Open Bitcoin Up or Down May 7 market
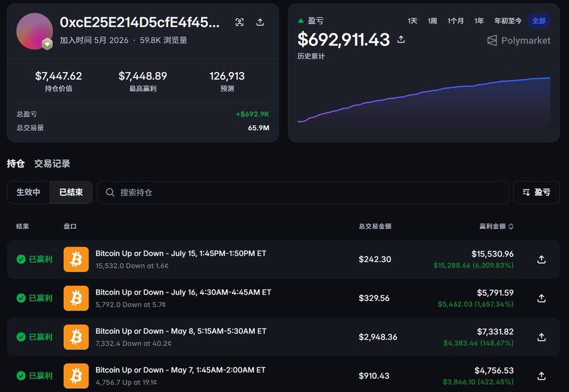The height and width of the screenshot is (392, 569). coord(180,370)
